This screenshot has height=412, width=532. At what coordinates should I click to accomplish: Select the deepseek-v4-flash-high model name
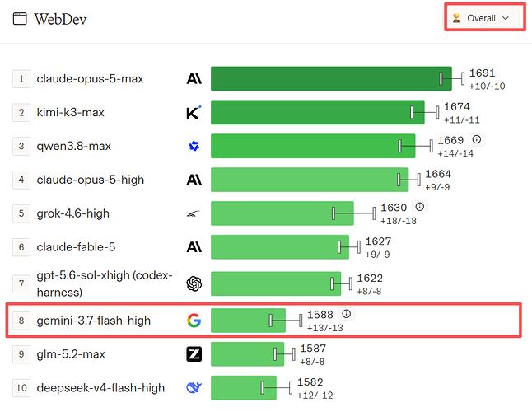click(x=100, y=387)
